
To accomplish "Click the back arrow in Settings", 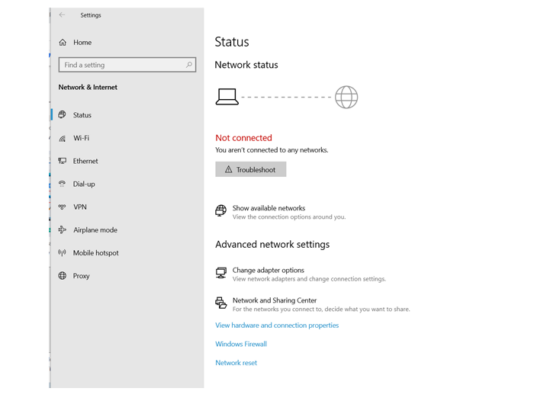I will tap(62, 15).
